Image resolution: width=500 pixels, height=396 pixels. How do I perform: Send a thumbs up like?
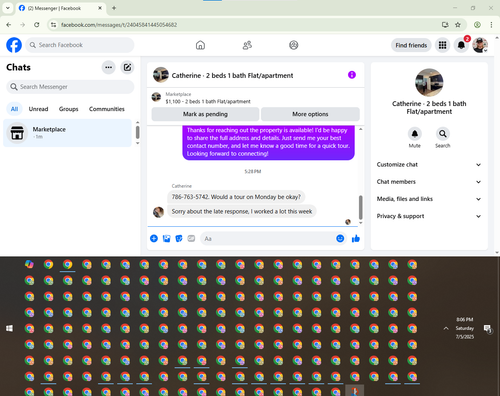pos(356,238)
